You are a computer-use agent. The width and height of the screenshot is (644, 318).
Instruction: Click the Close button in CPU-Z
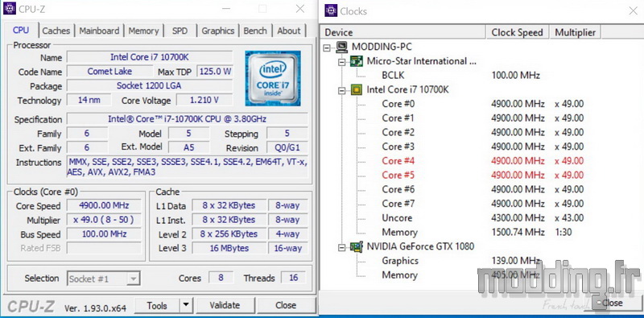tap(287, 305)
